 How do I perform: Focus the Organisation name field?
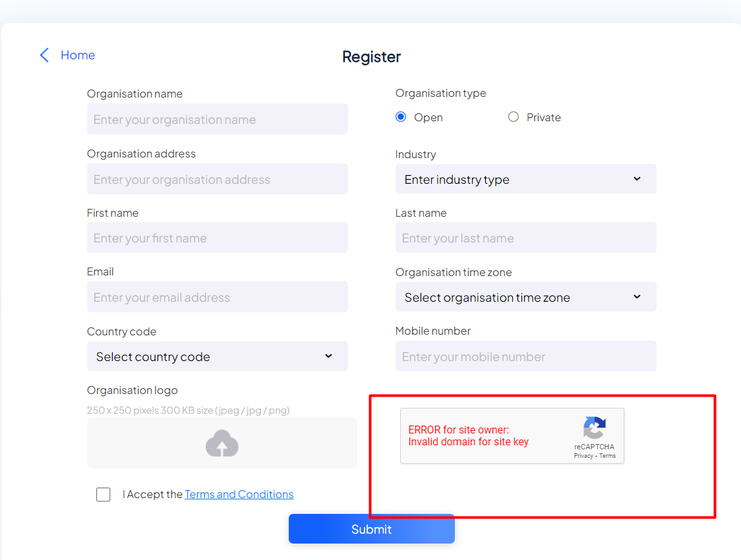pyautogui.click(x=217, y=119)
